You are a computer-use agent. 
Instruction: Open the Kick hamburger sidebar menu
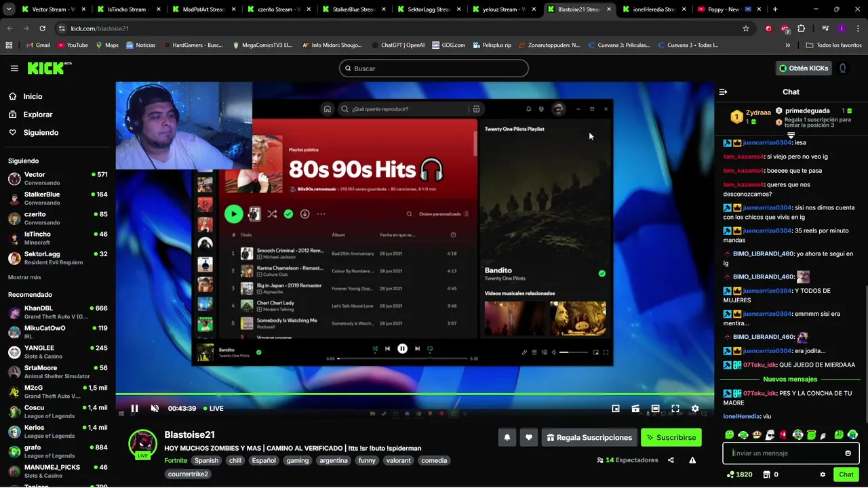pos(14,68)
